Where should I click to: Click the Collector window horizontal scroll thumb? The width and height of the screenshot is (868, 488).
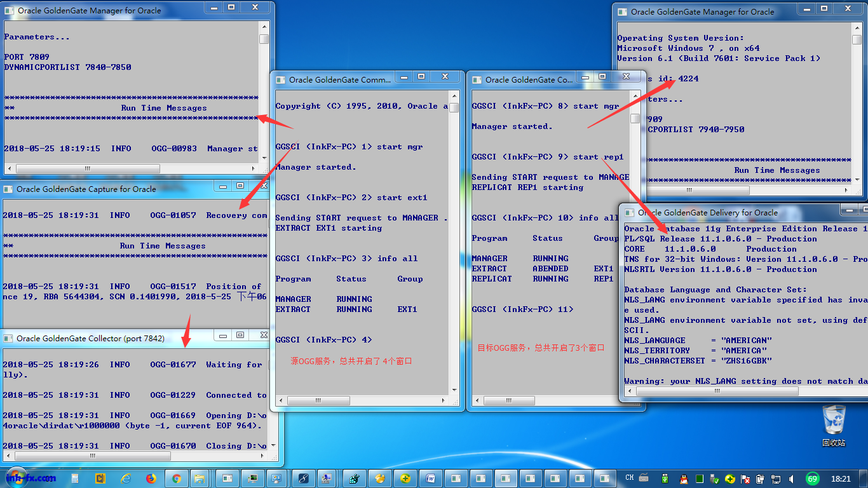(93, 456)
